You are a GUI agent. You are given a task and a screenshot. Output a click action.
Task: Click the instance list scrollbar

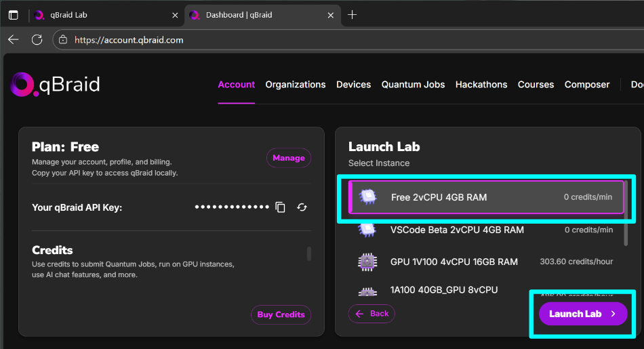[x=626, y=213]
